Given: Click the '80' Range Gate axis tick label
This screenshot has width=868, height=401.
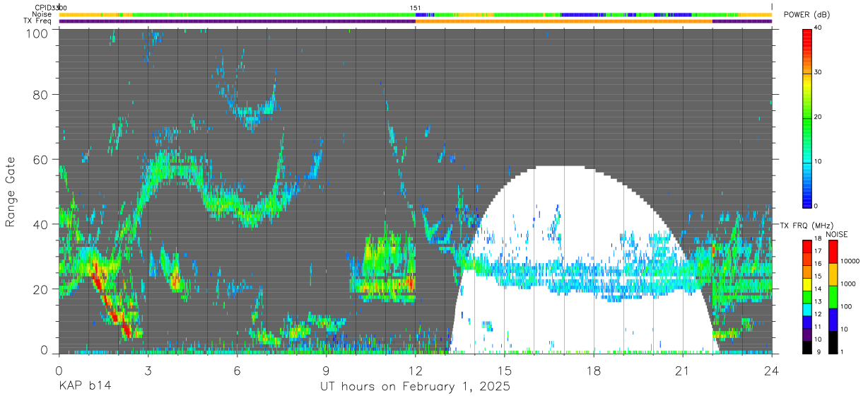Looking at the screenshot, I should pyautogui.click(x=40, y=94).
